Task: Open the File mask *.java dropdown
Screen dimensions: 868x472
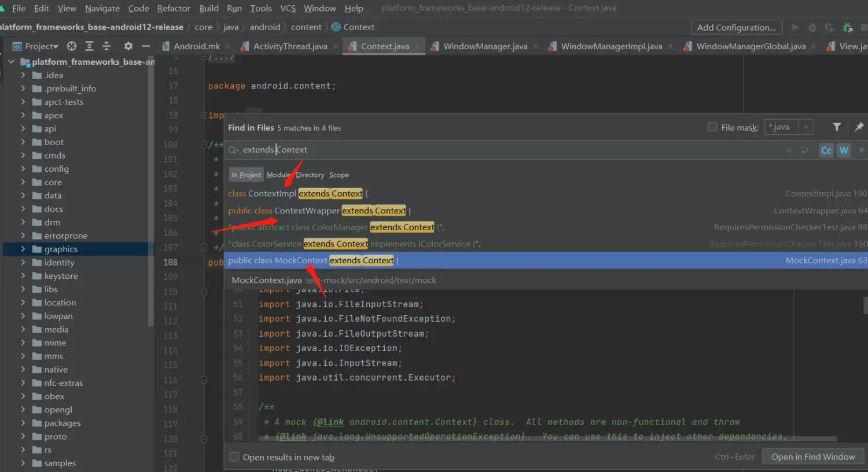Action: point(806,127)
